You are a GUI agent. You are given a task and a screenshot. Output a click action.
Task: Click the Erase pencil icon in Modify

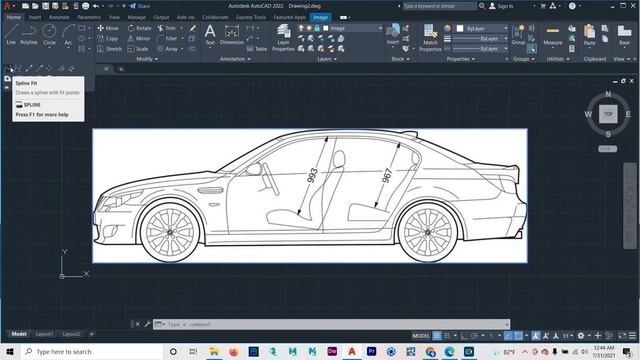[x=193, y=28]
